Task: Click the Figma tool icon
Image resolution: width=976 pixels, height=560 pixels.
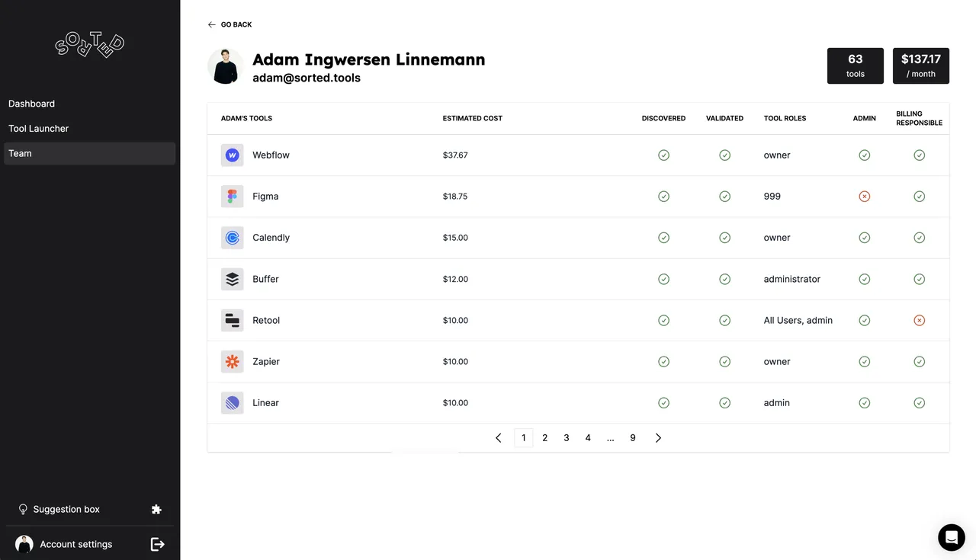Action: click(233, 197)
